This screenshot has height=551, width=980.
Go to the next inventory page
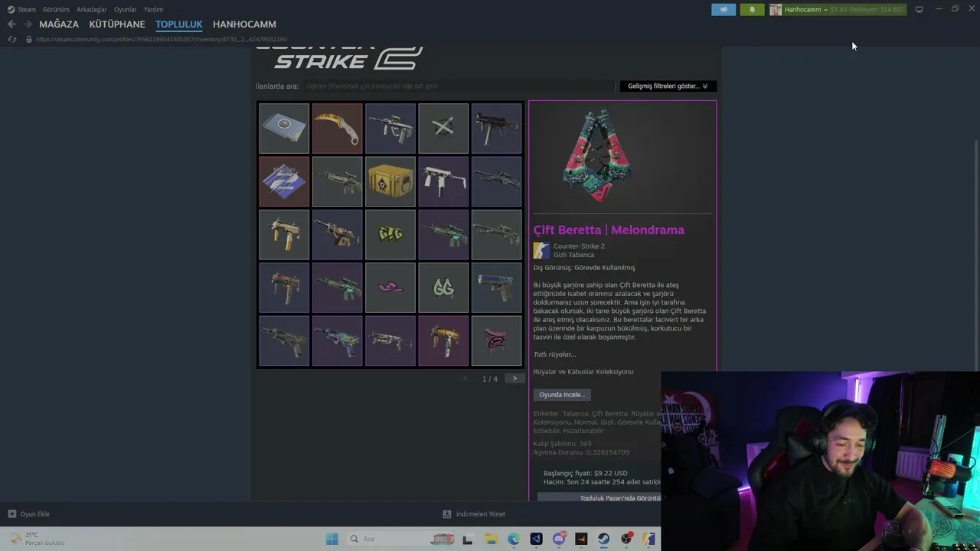pyautogui.click(x=514, y=378)
